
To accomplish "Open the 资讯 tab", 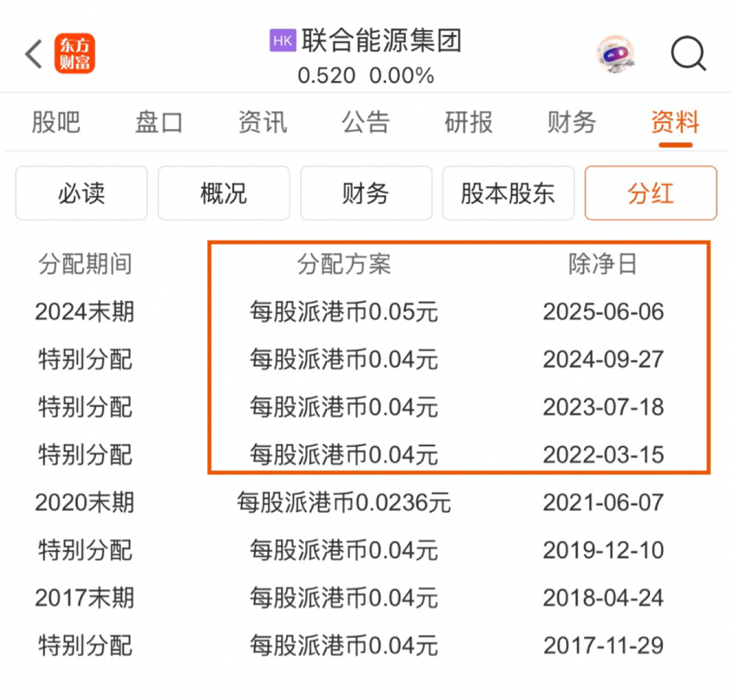I will tap(262, 122).
